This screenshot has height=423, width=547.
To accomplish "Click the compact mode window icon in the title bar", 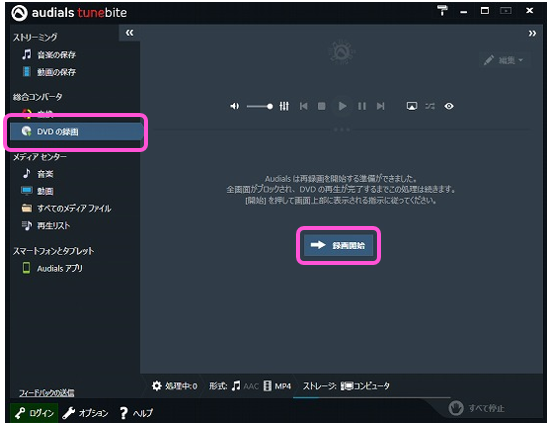I will click(x=506, y=11).
